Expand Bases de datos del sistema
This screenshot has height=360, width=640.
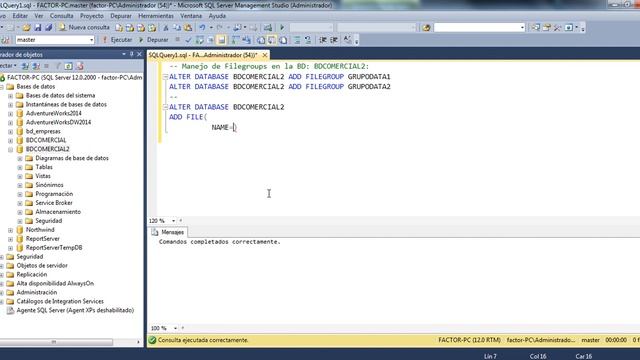(10, 96)
